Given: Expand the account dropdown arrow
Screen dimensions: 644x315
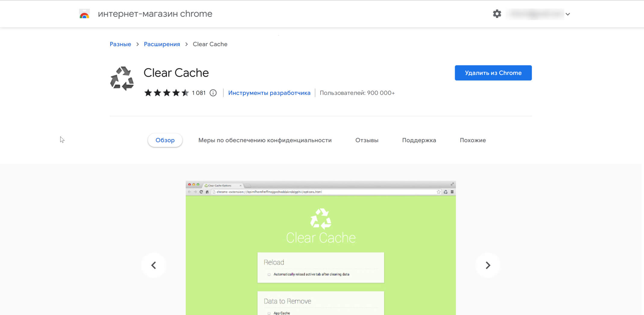Looking at the screenshot, I should point(568,14).
